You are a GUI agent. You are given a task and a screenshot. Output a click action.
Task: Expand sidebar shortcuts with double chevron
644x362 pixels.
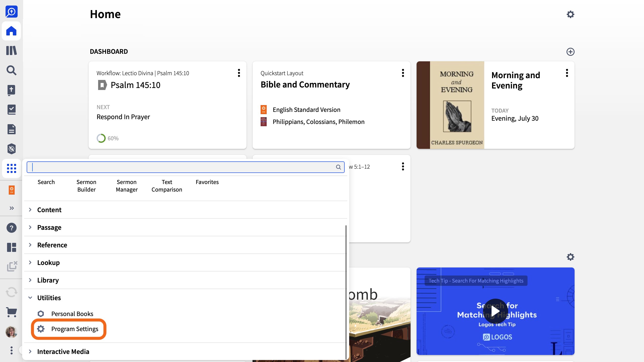(12, 208)
